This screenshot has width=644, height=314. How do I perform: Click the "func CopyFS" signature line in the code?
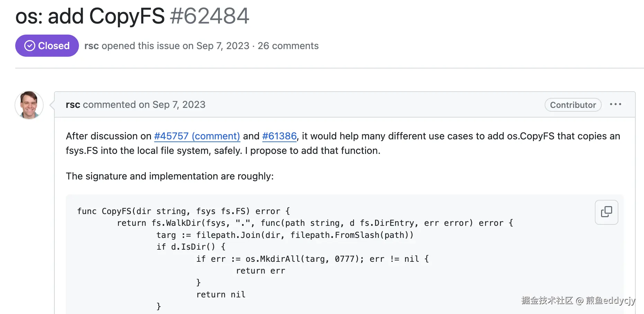click(x=184, y=211)
